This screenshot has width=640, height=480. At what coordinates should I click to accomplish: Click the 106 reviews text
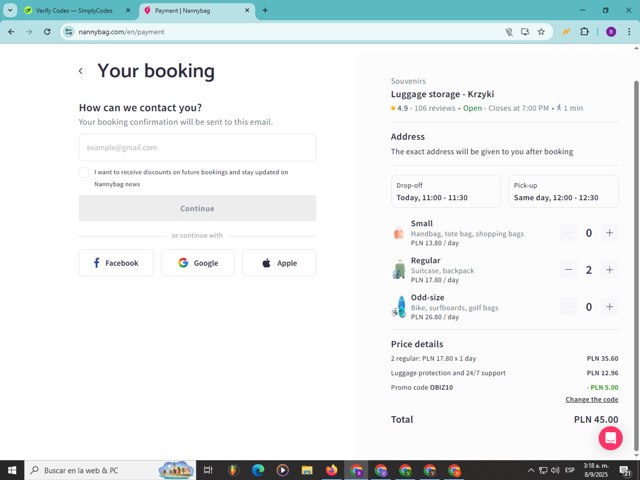435,108
